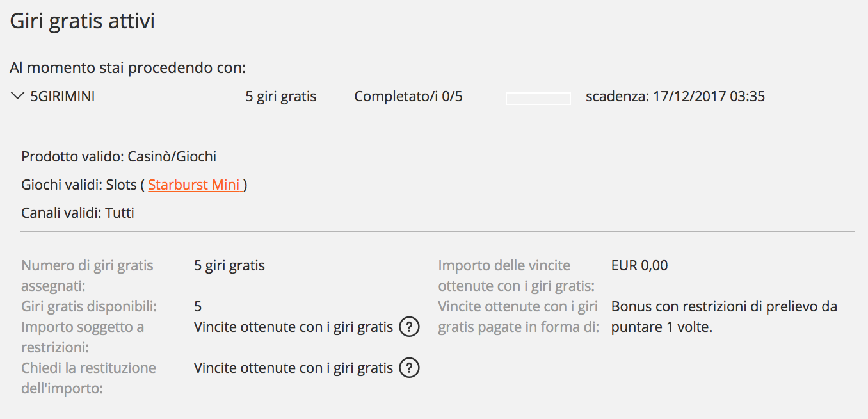Select the Giri gratis disponibili label
The width and height of the screenshot is (868, 419).
[89, 307]
